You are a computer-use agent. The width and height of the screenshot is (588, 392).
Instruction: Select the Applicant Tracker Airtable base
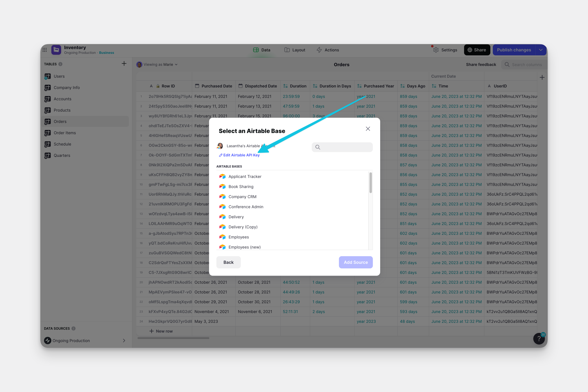coord(245,177)
